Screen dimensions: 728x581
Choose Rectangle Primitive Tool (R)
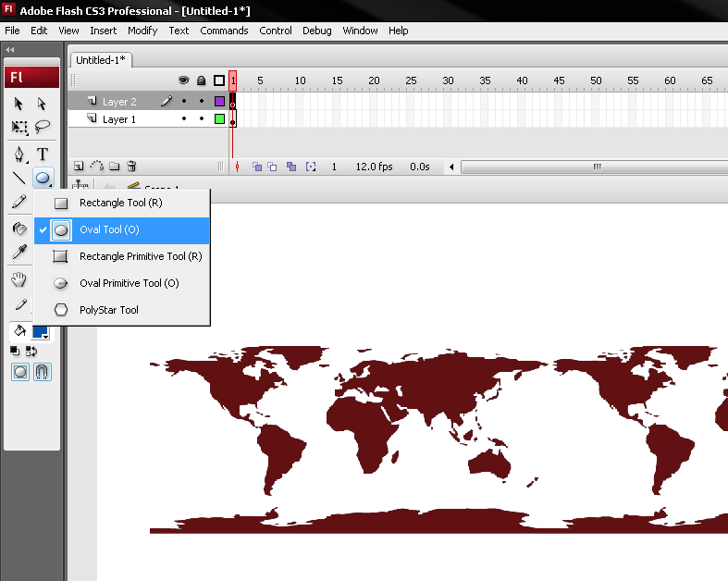(122, 256)
